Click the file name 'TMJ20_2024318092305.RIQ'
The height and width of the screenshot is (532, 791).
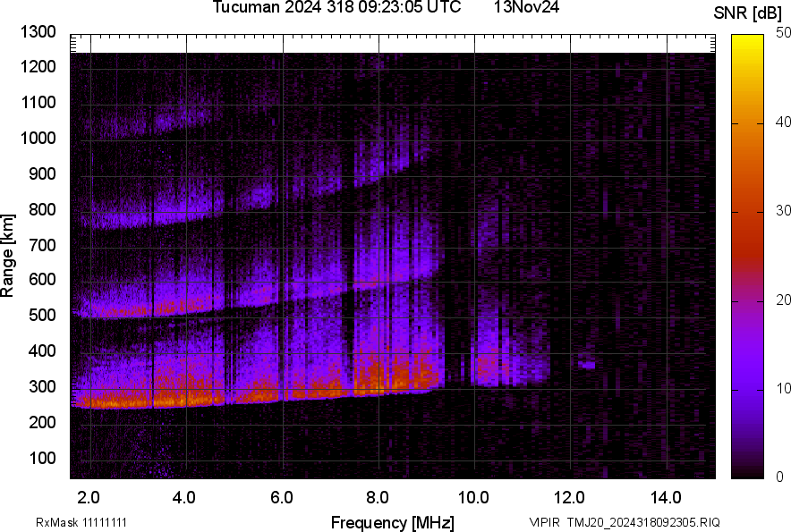tap(643, 522)
